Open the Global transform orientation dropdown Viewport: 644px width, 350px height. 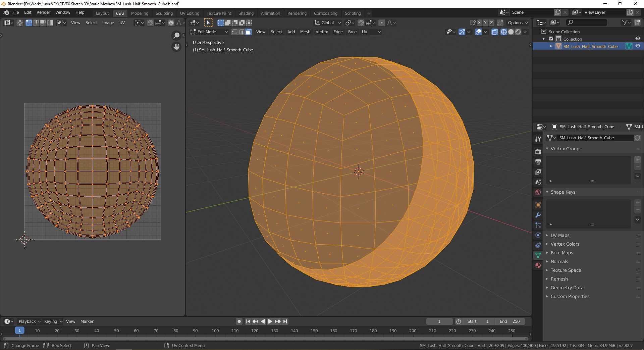327,23
